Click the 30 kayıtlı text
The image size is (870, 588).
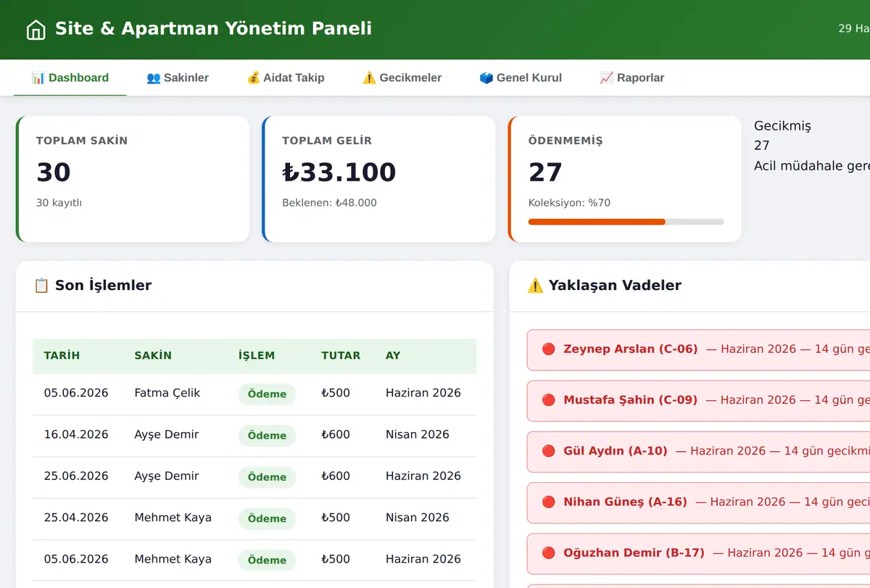coord(59,203)
